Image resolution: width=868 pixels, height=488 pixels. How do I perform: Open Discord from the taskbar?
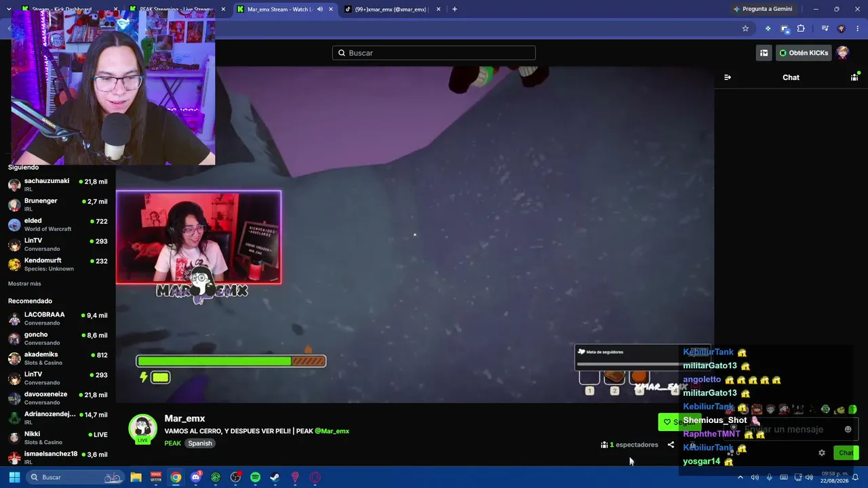196,477
